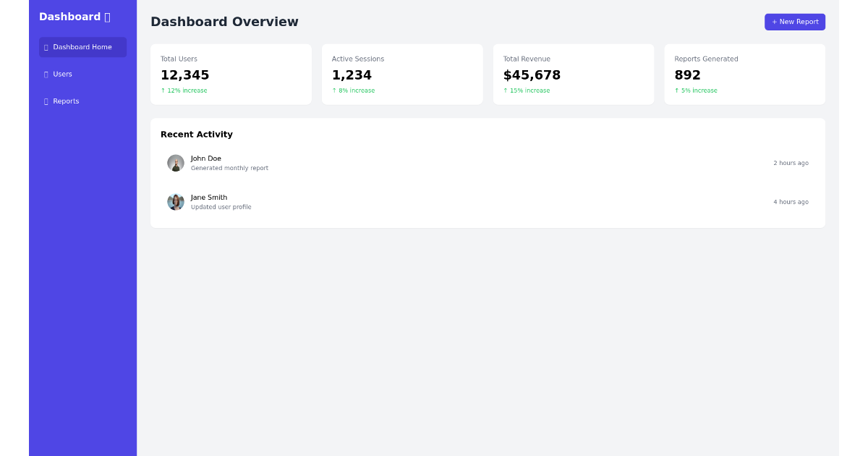Click the green increase arrow under Total Users
The height and width of the screenshot is (456, 868).
pyautogui.click(x=162, y=90)
